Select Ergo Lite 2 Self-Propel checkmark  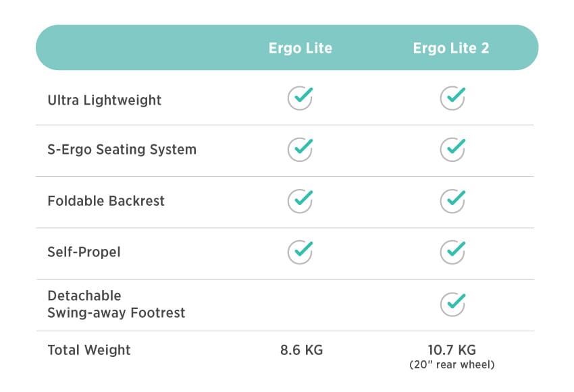click(452, 252)
